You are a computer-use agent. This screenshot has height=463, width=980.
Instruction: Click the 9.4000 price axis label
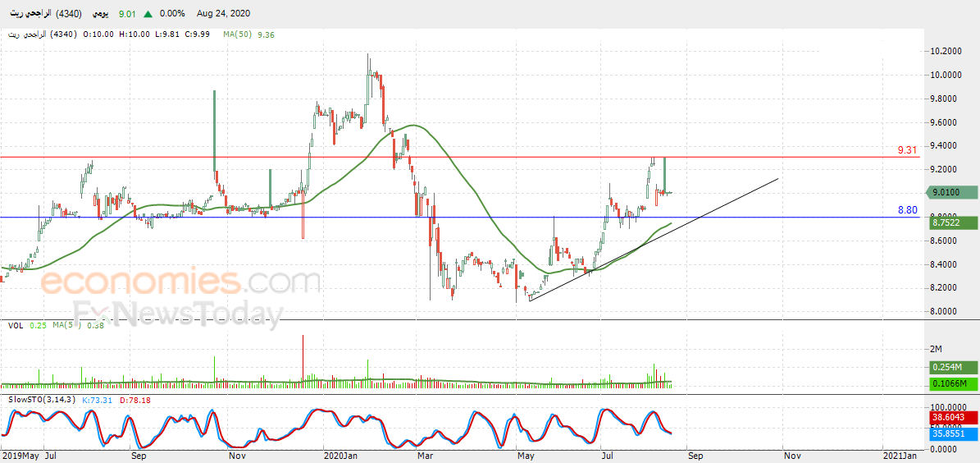(x=944, y=146)
